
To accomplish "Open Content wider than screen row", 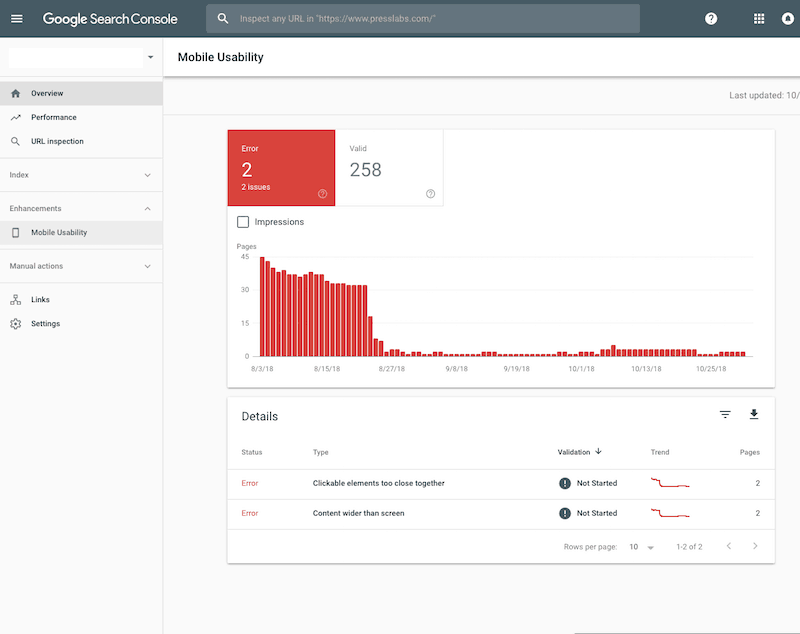I will pyautogui.click(x=501, y=514).
